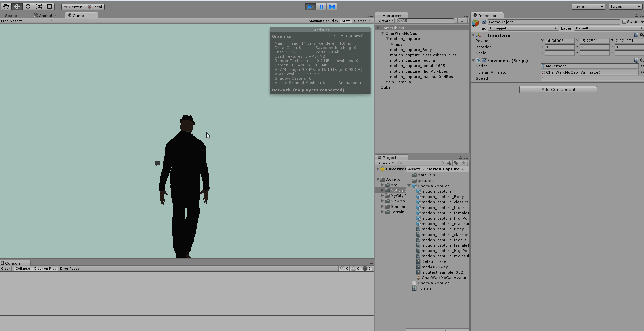This screenshot has height=331, width=644.
Task: Click the Pause button
Action: (x=321, y=7)
